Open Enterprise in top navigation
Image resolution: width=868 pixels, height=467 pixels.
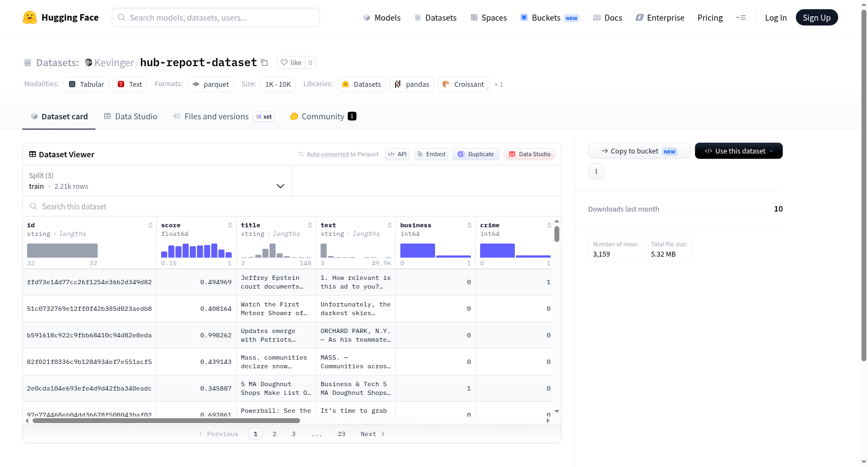pyautogui.click(x=660, y=17)
